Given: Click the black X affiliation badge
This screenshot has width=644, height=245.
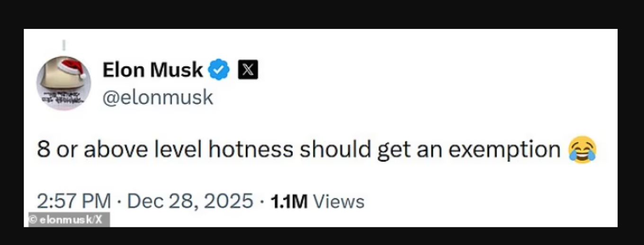Looking at the screenshot, I should (x=248, y=70).
